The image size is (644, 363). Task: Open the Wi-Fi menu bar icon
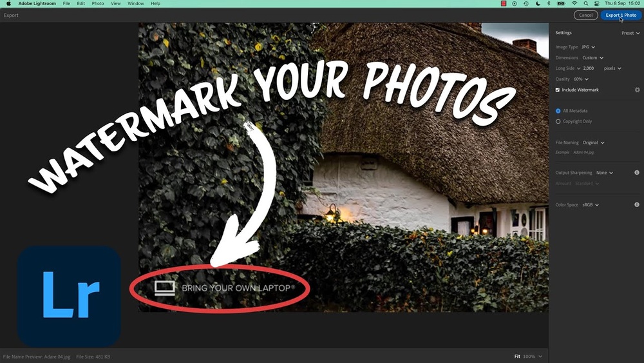(x=574, y=3)
